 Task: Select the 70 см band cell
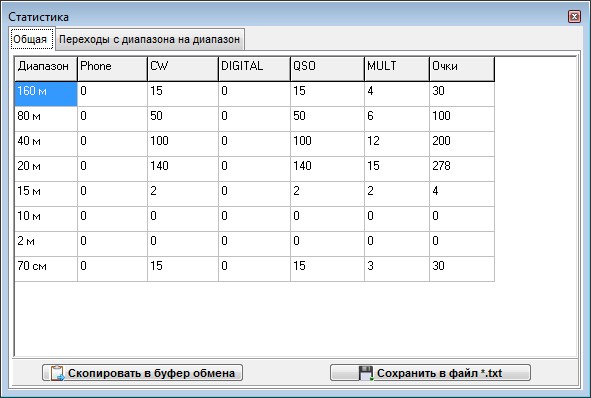point(46,269)
